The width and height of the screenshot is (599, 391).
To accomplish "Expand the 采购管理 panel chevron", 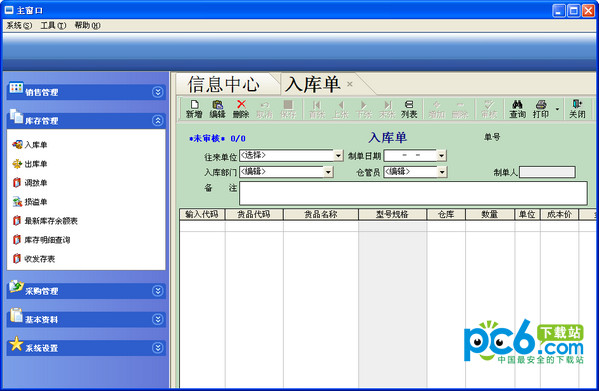I will click(157, 291).
